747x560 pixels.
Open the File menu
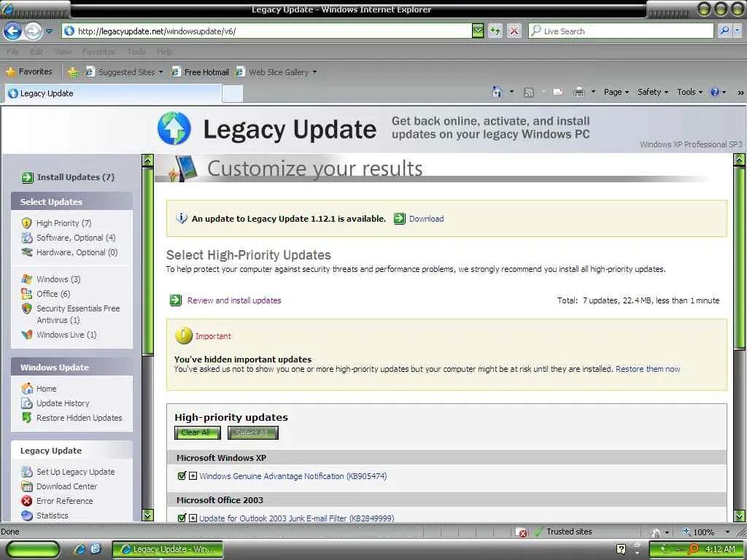coord(12,52)
